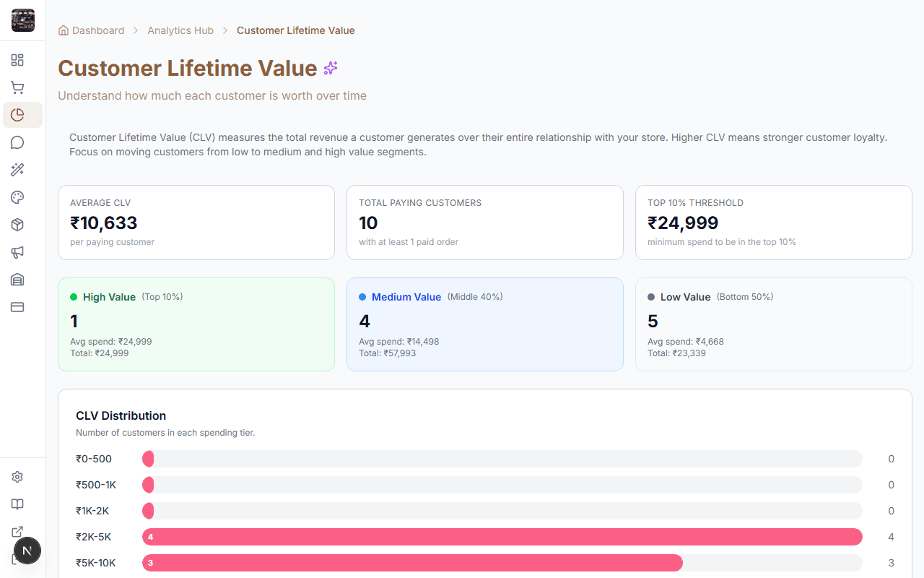Screen dimensions: 924x578
Task: Click the store logo thumbnail
Action: tap(22, 20)
